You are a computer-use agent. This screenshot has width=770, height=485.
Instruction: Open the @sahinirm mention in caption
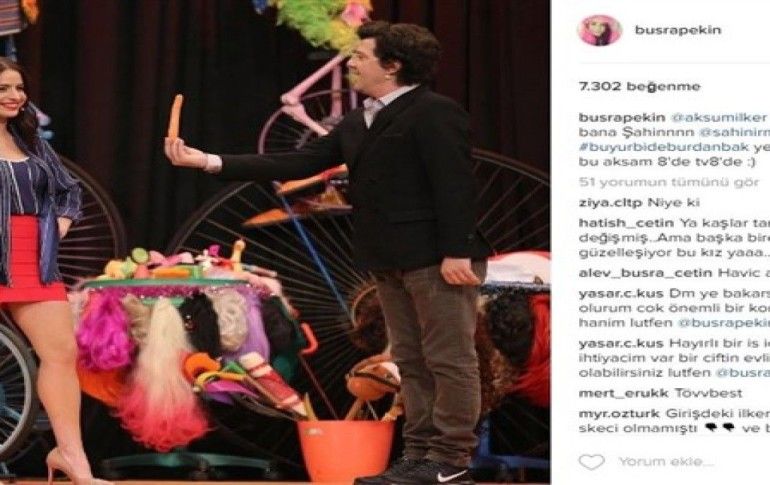(x=734, y=133)
